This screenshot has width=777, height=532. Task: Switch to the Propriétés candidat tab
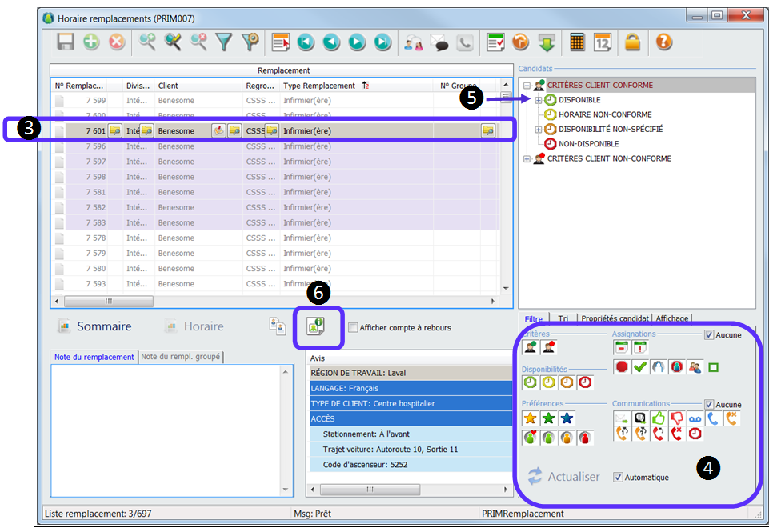[615, 318]
